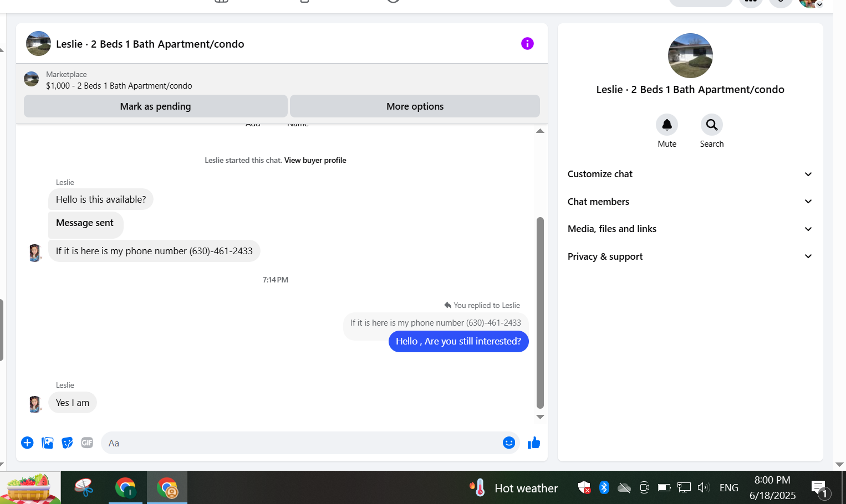Click side panel listing title text
846x504 pixels.
click(690, 90)
